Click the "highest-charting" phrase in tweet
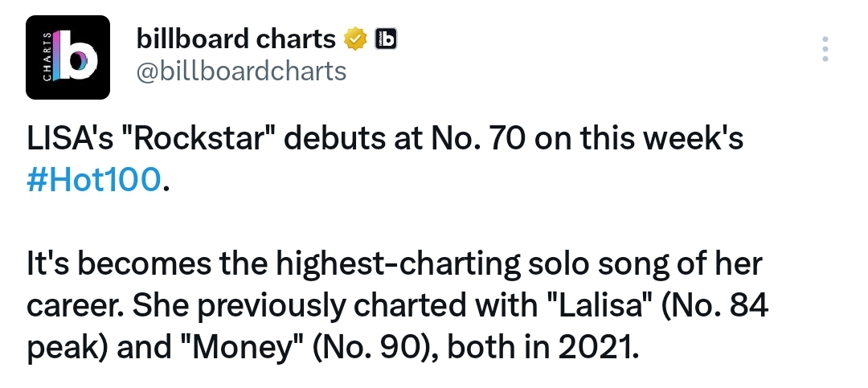Image resolution: width=868 pixels, height=388 pixels. pyautogui.click(x=398, y=264)
